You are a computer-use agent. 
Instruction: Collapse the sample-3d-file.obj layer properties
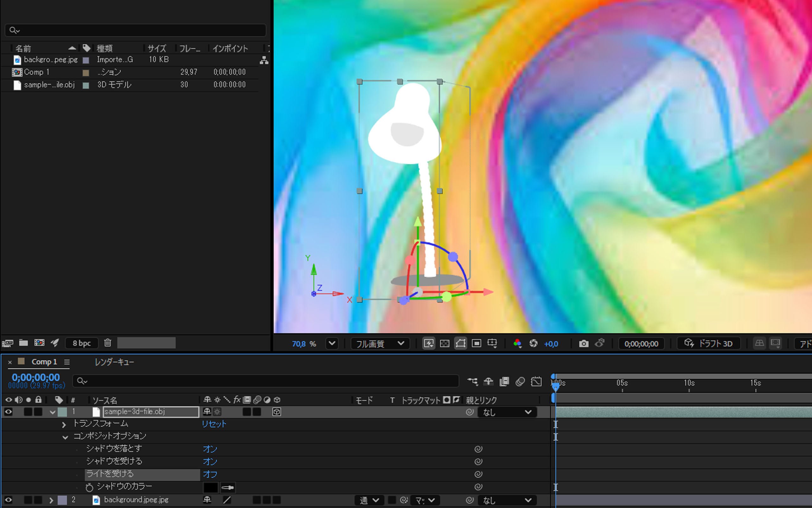tap(52, 412)
